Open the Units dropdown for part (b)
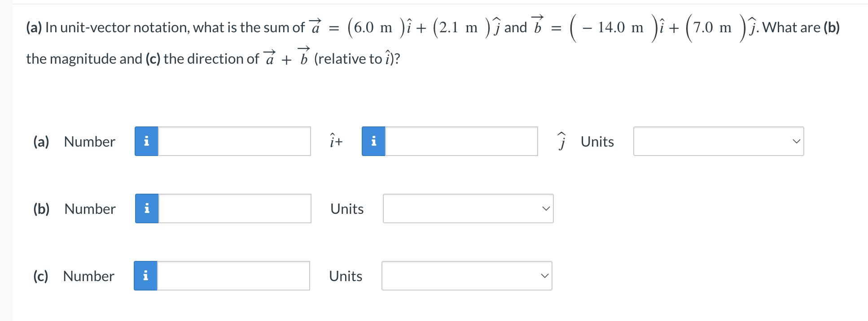This screenshot has height=321, width=868. tap(468, 208)
